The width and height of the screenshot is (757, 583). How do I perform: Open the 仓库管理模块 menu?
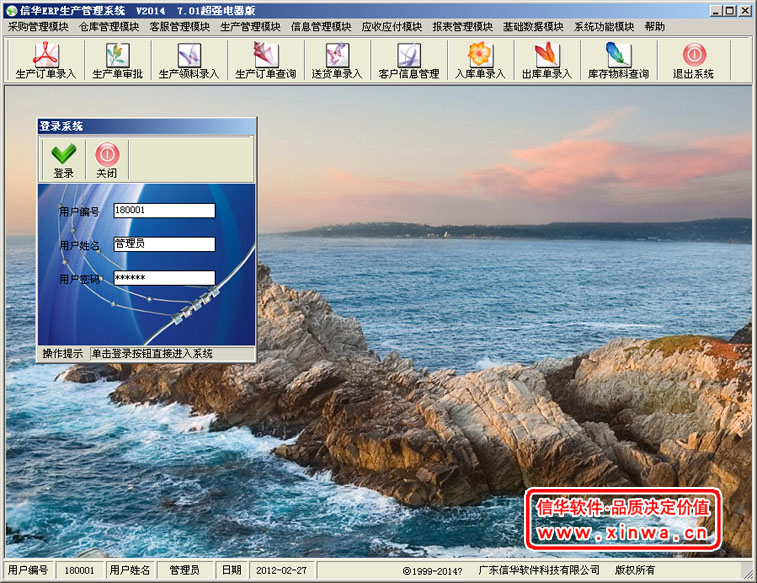[109, 27]
